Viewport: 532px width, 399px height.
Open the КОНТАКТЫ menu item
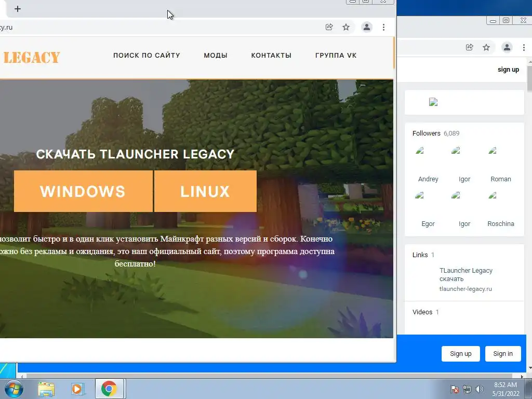coord(271,55)
